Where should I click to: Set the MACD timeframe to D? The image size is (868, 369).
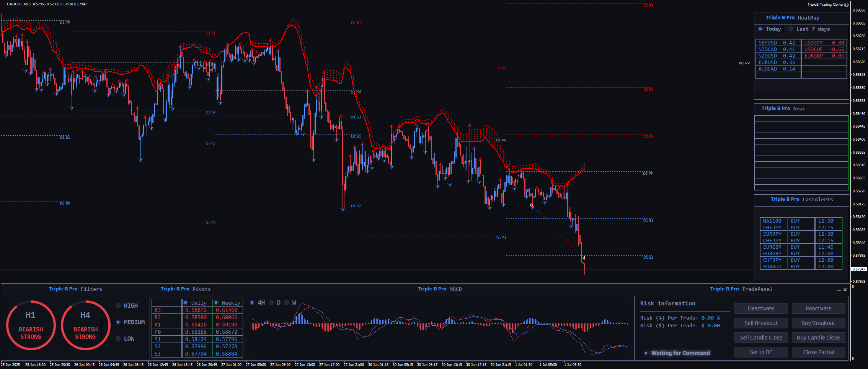[271, 303]
